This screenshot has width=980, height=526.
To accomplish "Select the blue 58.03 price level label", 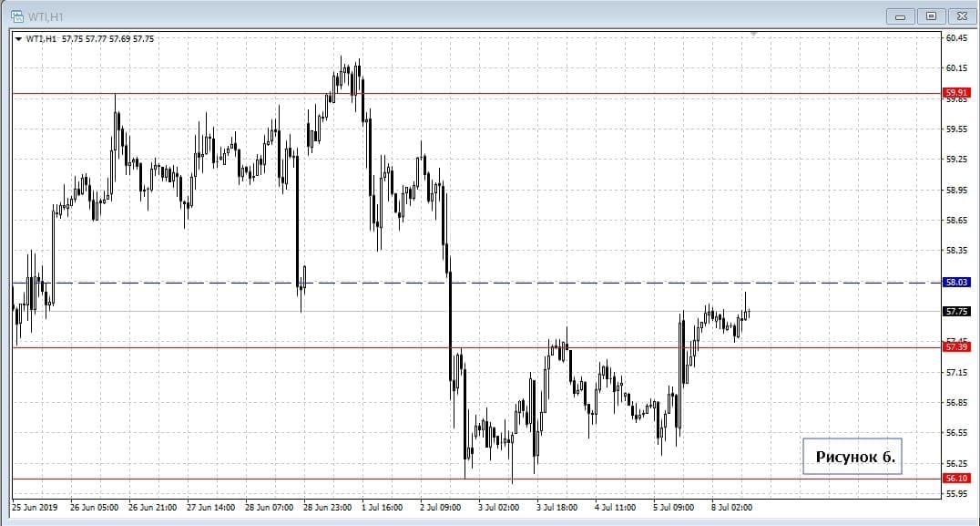I will pos(957,283).
